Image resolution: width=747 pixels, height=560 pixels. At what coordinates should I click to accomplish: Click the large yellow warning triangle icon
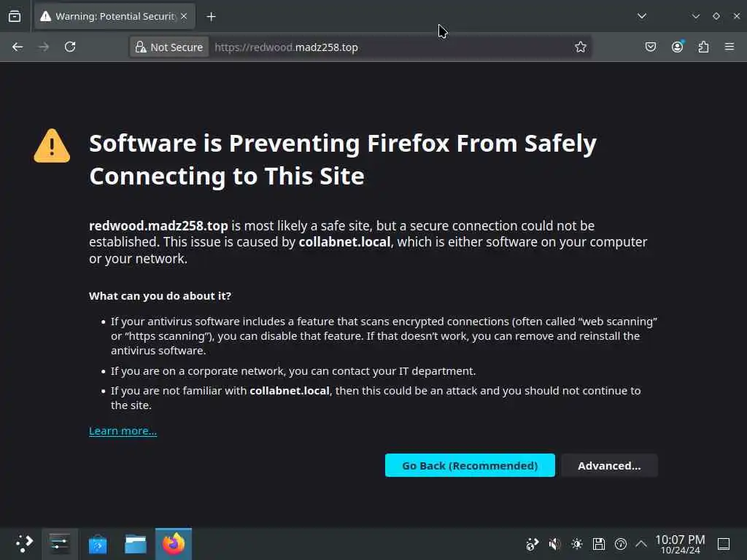point(52,146)
